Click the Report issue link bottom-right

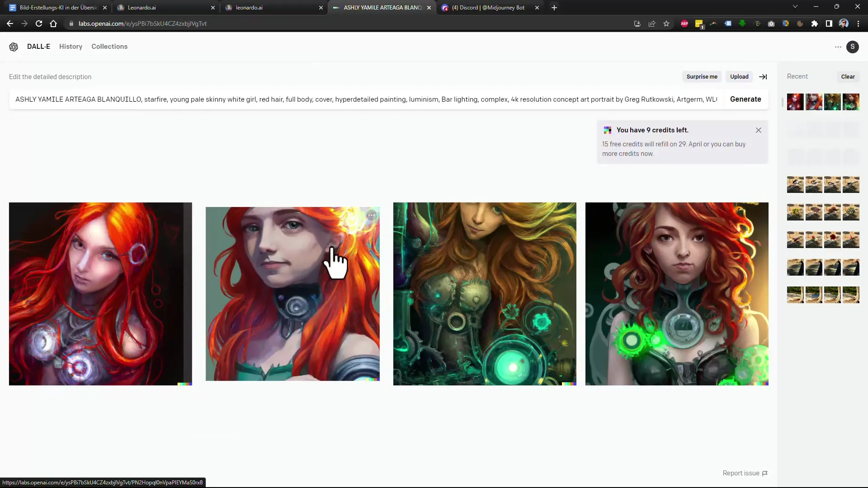pos(741,473)
